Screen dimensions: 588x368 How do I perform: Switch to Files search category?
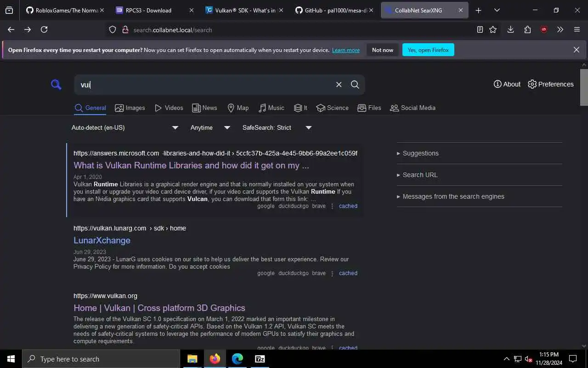tap(369, 108)
